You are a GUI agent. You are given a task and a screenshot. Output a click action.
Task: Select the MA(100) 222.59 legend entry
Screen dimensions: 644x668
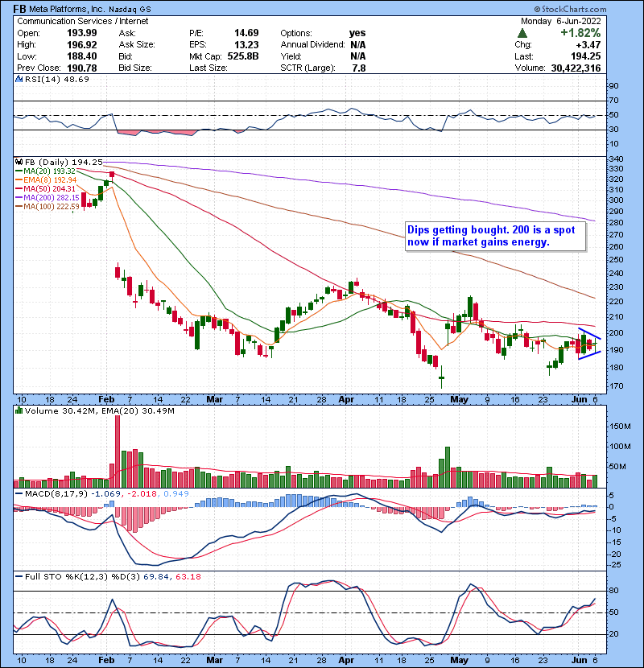point(47,207)
